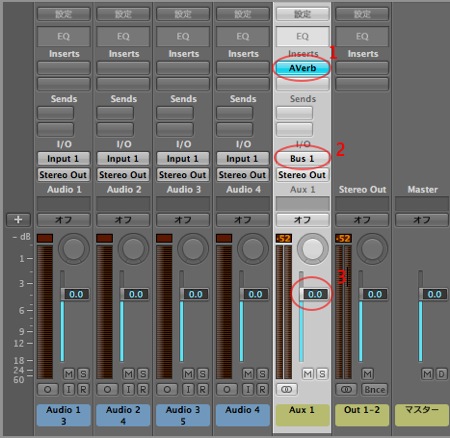
Task: Click the plus button to add channel
Action: pyautogui.click(x=18, y=220)
